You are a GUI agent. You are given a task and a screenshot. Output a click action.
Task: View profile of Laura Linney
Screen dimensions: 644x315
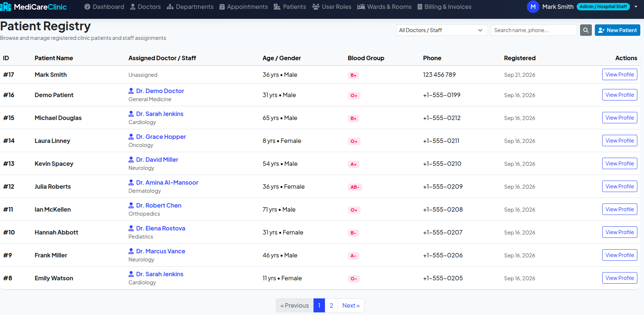click(620, 141)
